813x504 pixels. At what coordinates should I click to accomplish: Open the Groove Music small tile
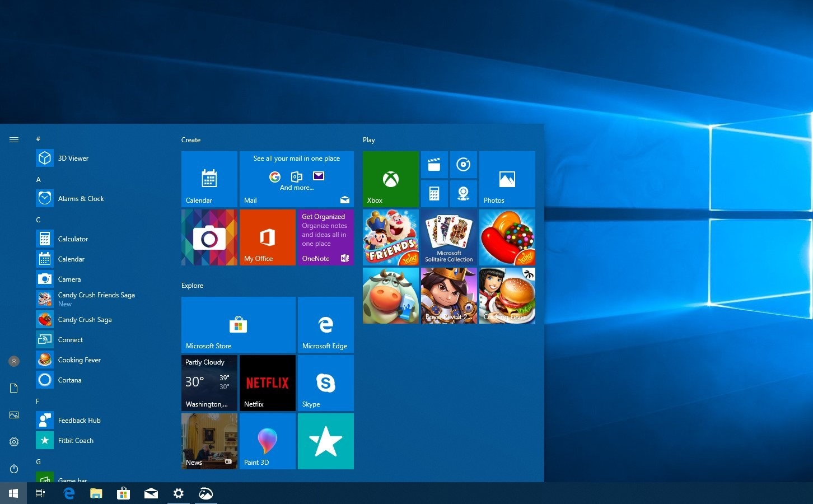point(464,165)
